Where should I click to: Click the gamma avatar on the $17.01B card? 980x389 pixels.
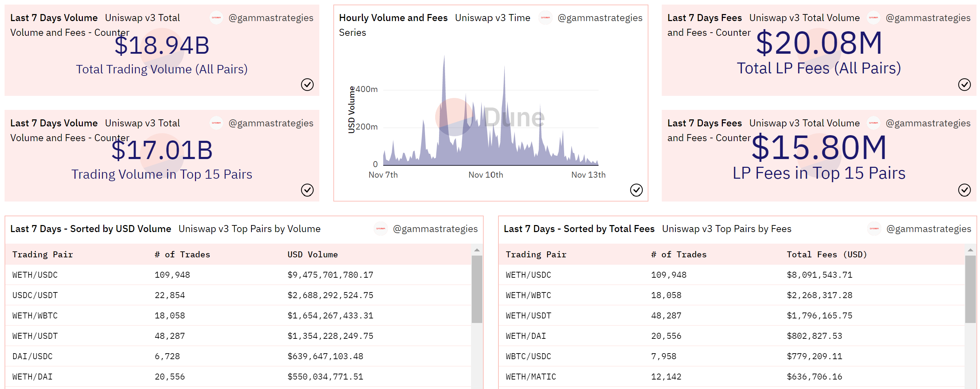click(216, 123)
